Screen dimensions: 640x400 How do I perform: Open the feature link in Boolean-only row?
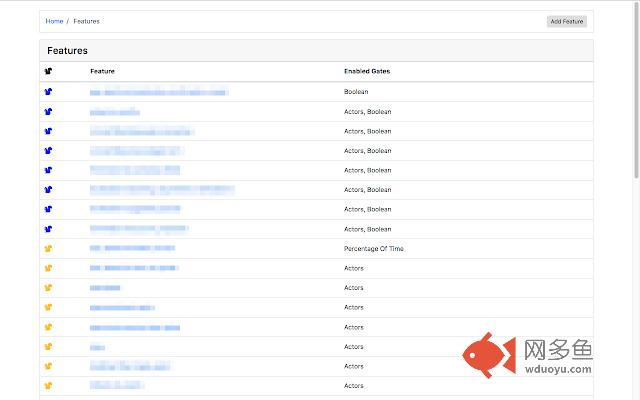click(159, 92)
